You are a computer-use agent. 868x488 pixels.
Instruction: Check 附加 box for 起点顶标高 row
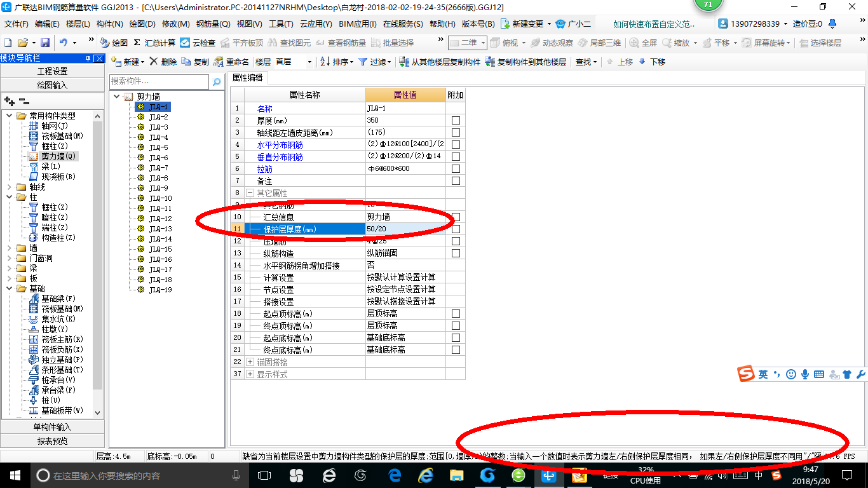click(456, 314)
